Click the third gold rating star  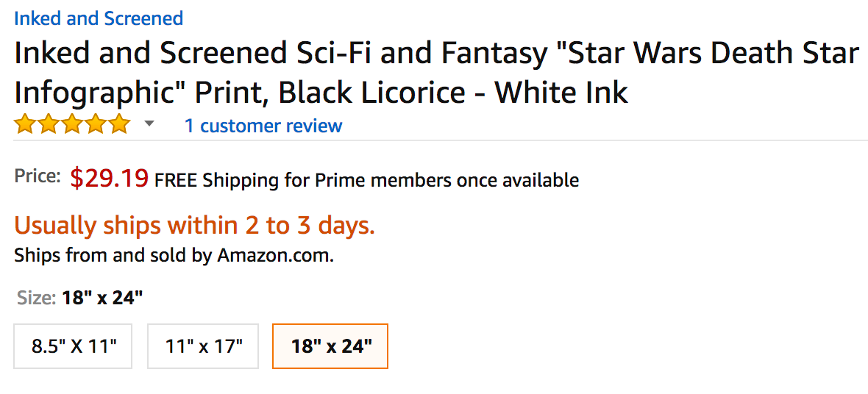pos(71,125)
